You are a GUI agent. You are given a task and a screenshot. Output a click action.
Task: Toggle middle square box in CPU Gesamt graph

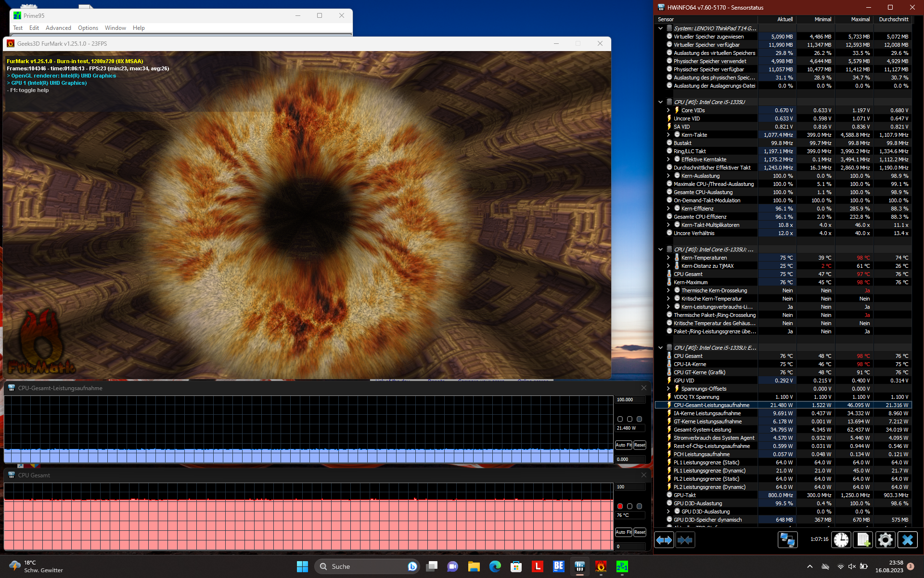(x=629, y=506)
